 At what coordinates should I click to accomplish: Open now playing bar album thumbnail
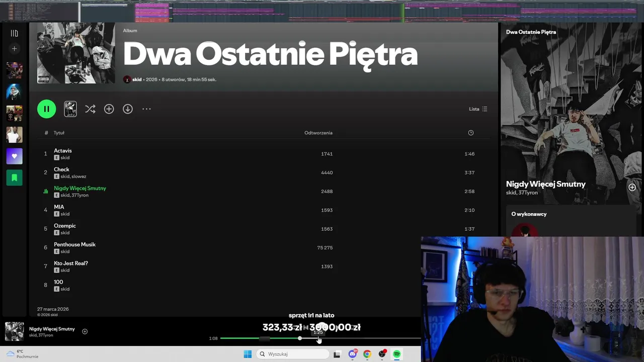tap(14, 332)
